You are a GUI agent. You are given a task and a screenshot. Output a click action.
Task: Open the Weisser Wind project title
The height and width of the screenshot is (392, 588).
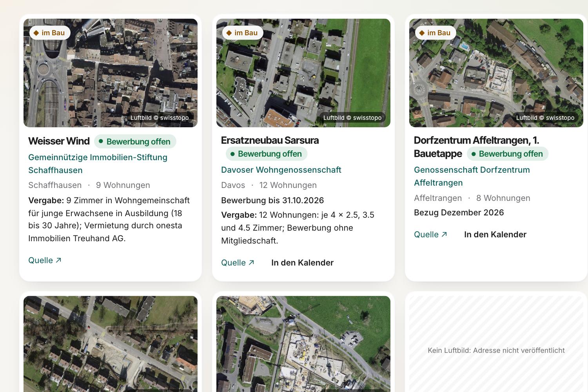pos(59,141)
